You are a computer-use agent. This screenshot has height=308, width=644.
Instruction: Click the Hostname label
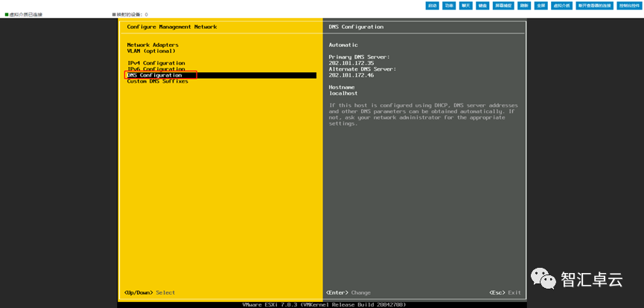(342, 88)
